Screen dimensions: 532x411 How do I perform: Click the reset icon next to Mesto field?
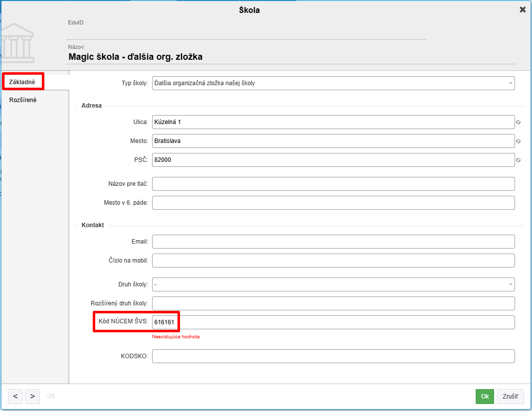point(519,141)
